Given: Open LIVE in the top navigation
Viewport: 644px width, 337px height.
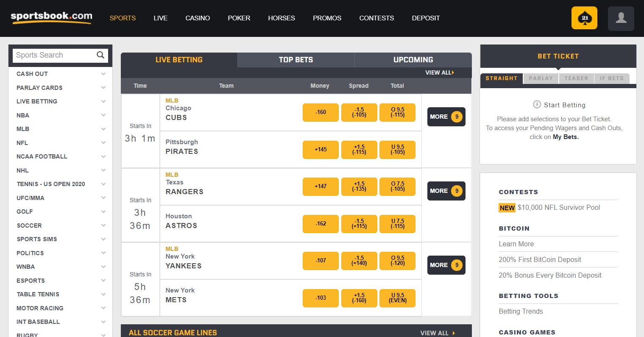Looking at the screenshot, I should coord(160,18).
